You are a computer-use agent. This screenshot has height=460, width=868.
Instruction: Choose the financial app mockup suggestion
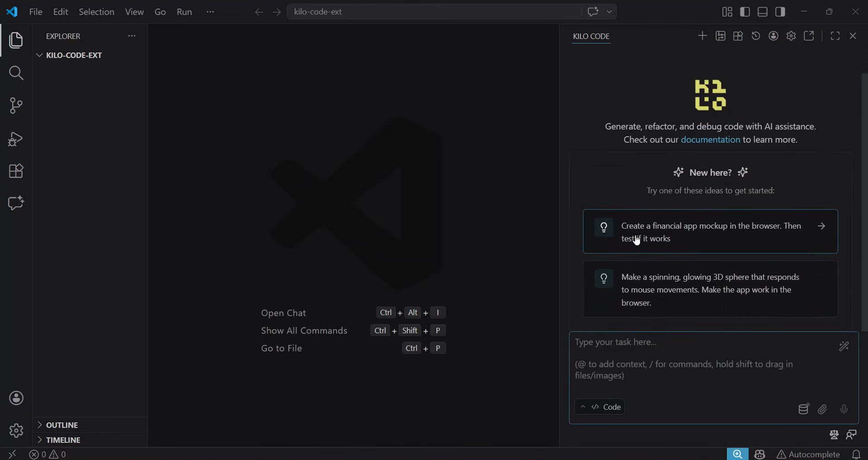pyautogui.click(x=710, y=231)
